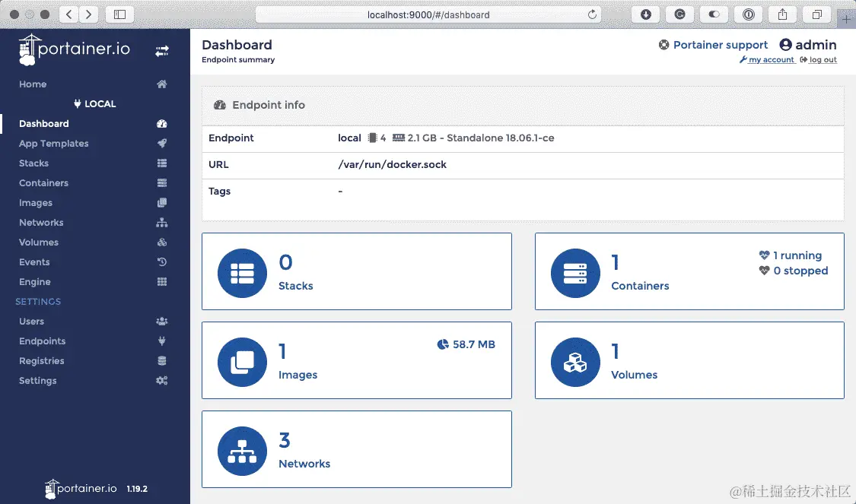
Task: Click the round Containers icon on dashboard card
Action: (575, 273)
